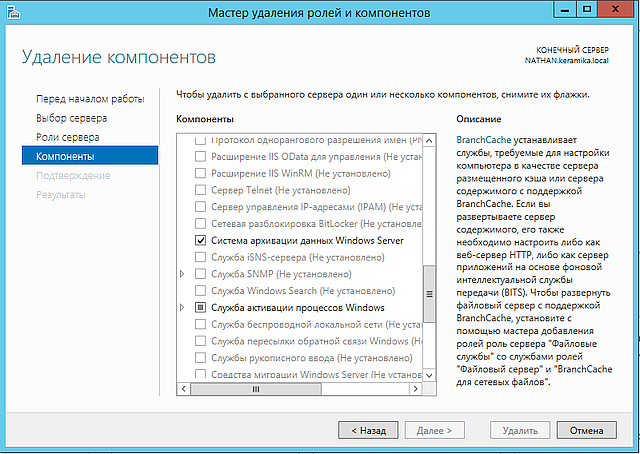Minimize the wizard window
Image resolution: width=640 pixels, height=454 pixels.
(565, 9)
